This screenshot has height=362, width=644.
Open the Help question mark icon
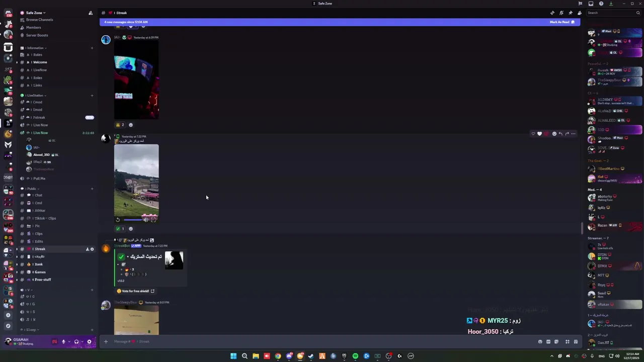[601, 4]
